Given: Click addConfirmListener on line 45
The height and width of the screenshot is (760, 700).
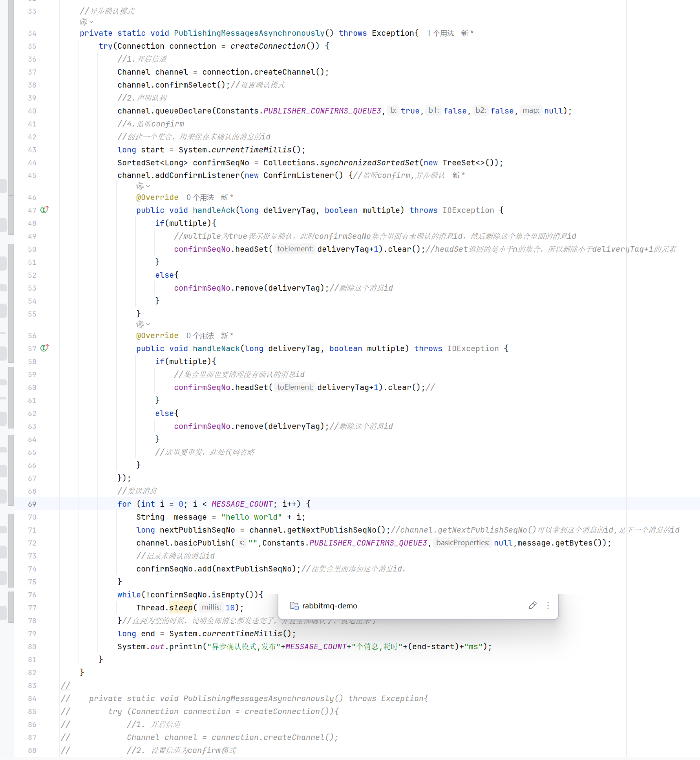Looking at the screenshot, I should (197, 176).
